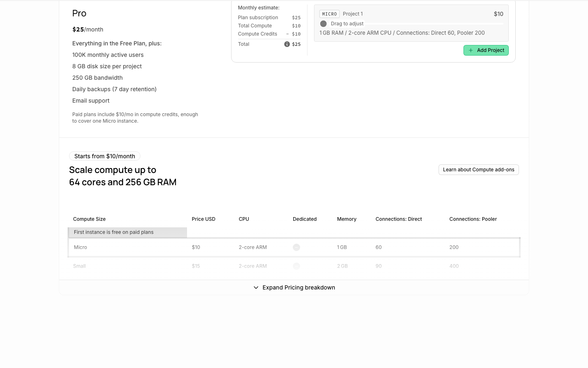Click the $10 price on Project 1 card
Screen dimensions: 588x368
point(499,14)
